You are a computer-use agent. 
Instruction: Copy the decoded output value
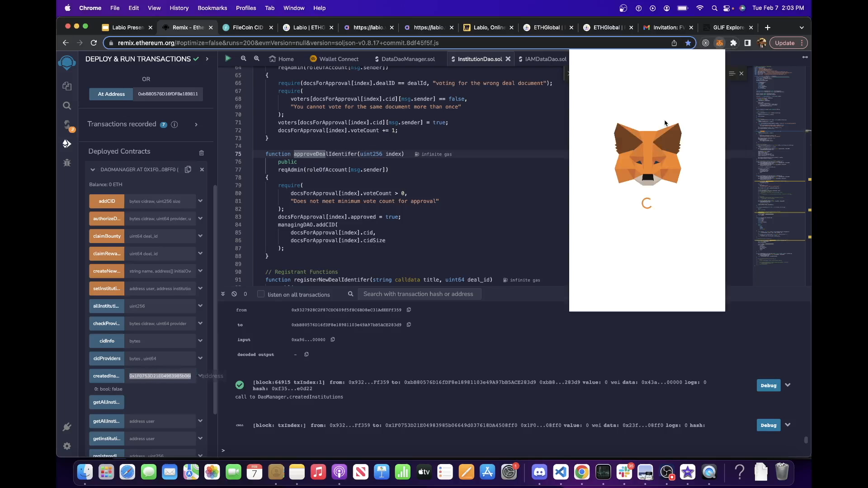pyautogui.click(x=307, y=354)
